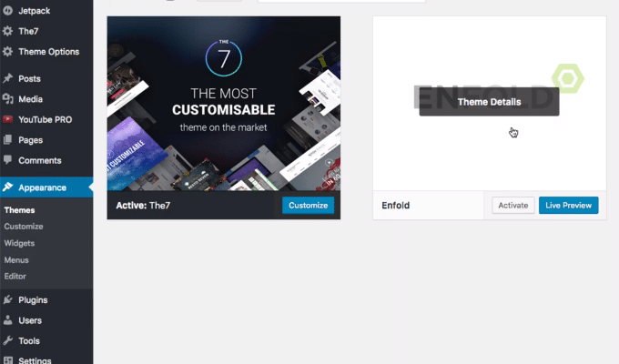Click the Jetpack icon in sidebar
Screen dimensions: 619x364
click(x=7, y=11)
